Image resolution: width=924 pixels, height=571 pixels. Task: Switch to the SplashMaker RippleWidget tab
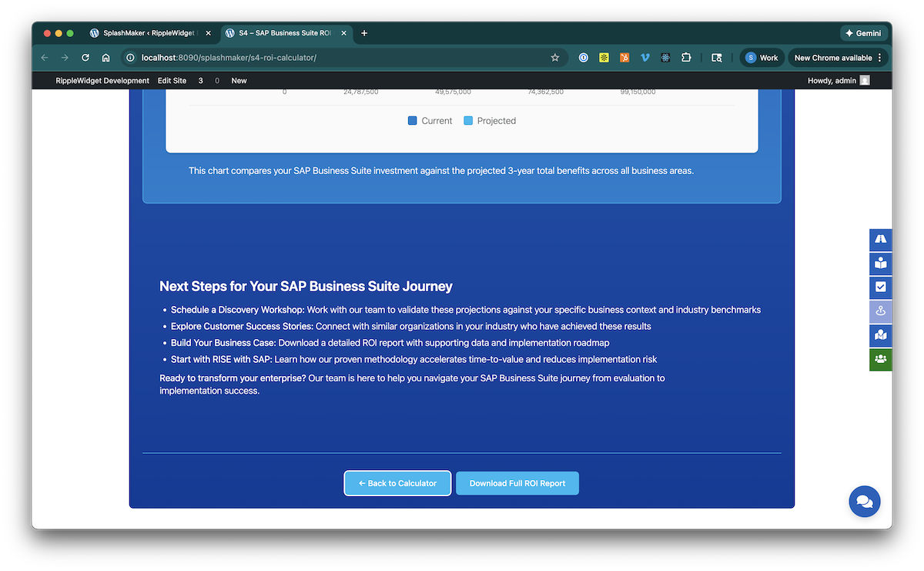[x=151, y=33]
